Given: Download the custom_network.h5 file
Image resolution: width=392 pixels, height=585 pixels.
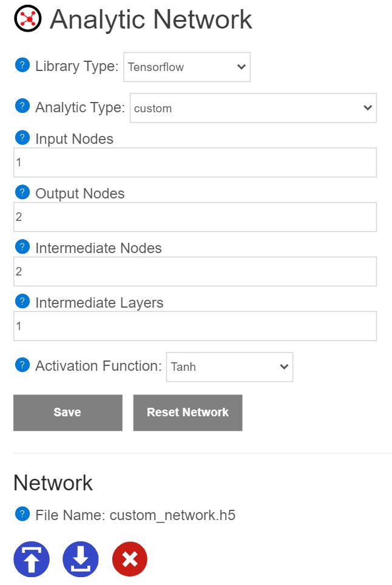Looking at the screenshot, I should (x=81, y=559).
